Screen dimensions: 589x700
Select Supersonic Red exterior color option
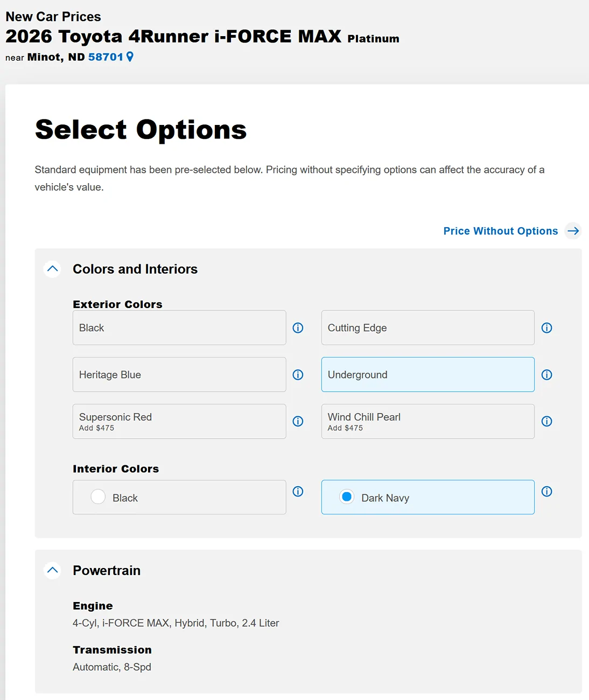[x=179, y=421]
